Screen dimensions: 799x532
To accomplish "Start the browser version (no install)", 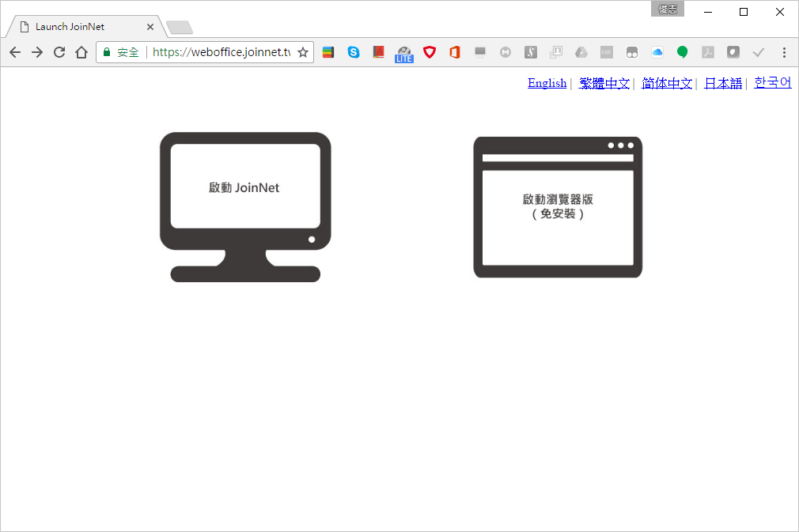I will [x=558, y=206].
